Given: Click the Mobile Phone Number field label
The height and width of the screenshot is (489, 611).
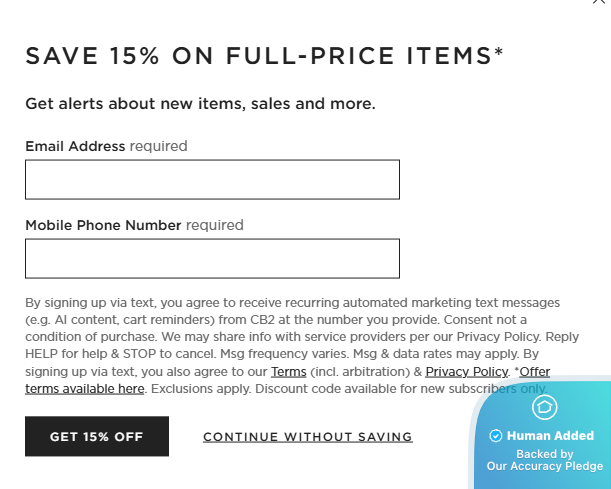Looking at the screenshot, I should click(103, 225).
